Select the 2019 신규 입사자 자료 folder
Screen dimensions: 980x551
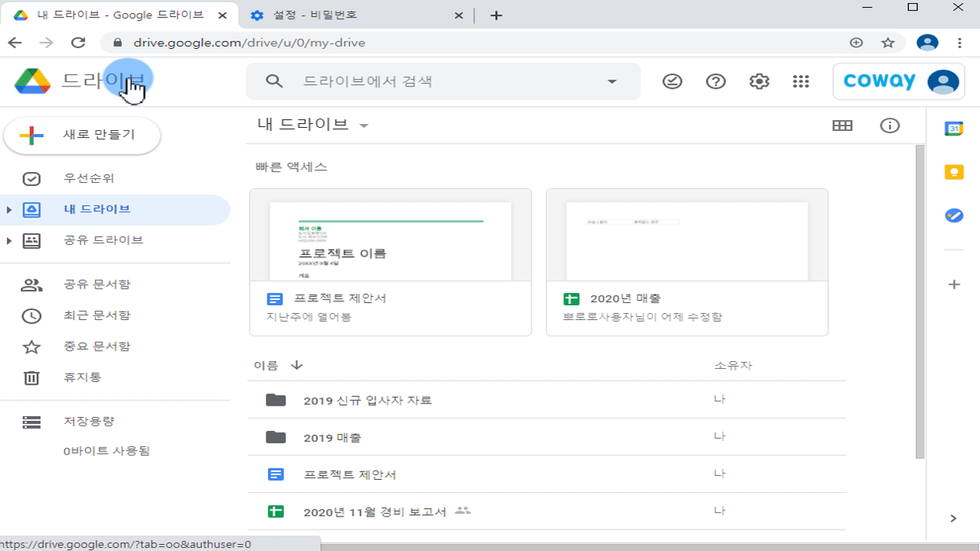pos(547,399)
